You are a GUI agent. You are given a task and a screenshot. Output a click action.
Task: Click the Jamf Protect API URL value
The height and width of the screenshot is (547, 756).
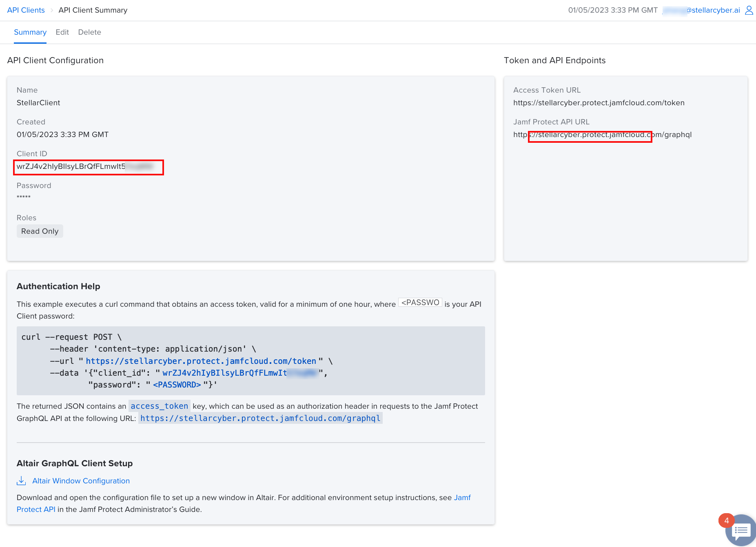coord(602,135)
